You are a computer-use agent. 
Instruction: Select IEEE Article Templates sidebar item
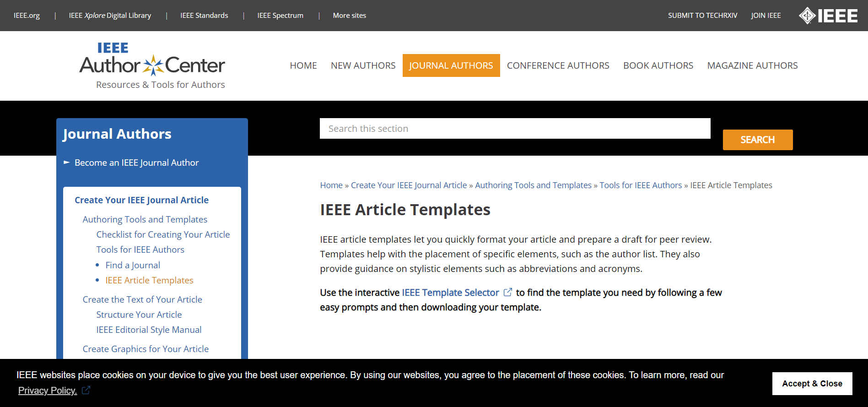click(x=149, y=280)
